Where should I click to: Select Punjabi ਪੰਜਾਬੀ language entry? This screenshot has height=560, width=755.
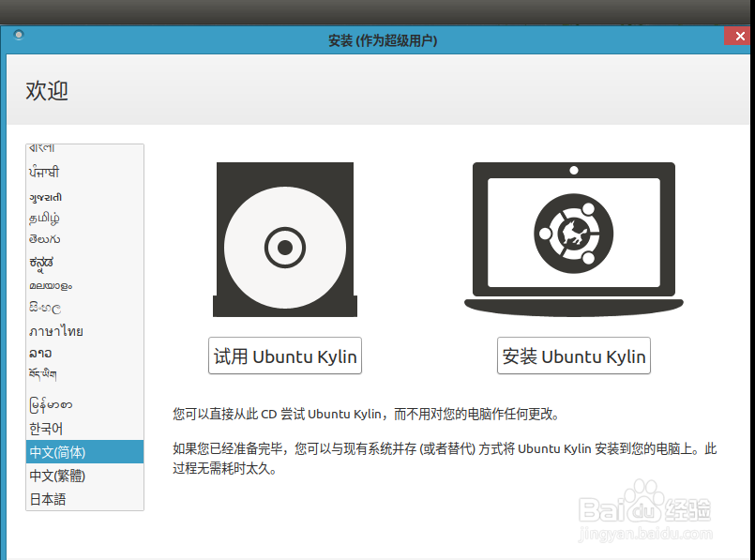(x=84, y=172)
